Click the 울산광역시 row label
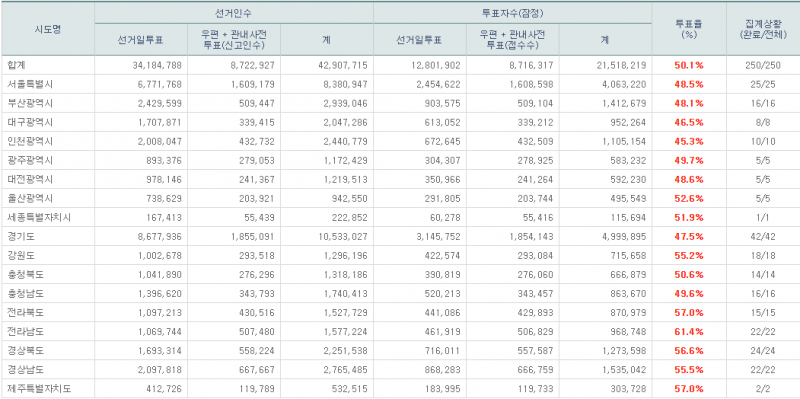Viewport: 800px width, 399px height. tap(30, 198)
